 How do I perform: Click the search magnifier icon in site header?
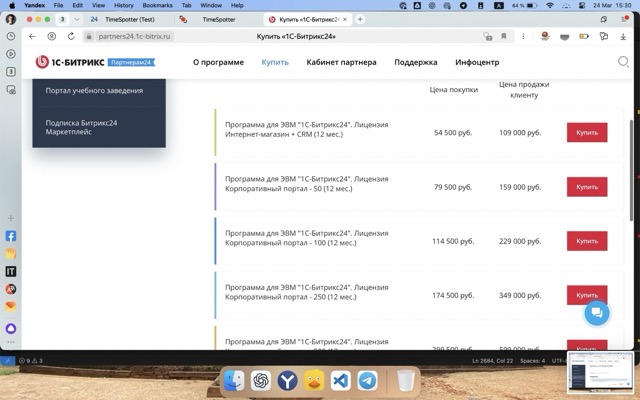623,62
